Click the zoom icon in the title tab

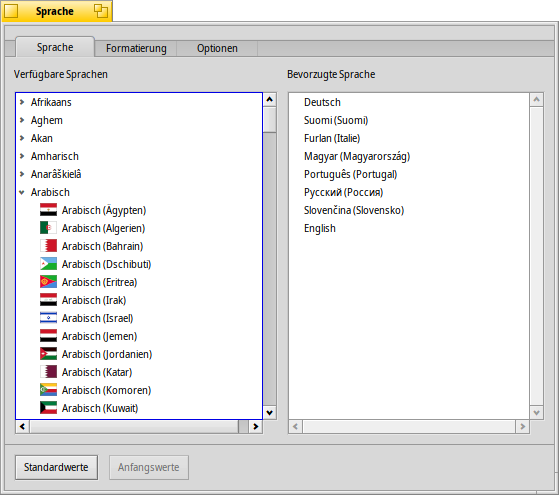pos(101,11)
